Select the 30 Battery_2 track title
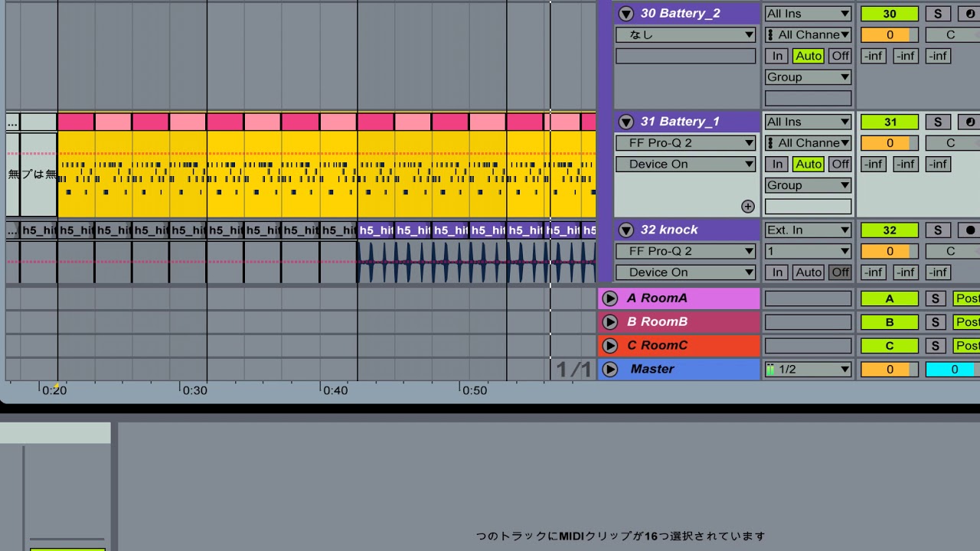This screenshot has height=551, width=980. point(681,14)
